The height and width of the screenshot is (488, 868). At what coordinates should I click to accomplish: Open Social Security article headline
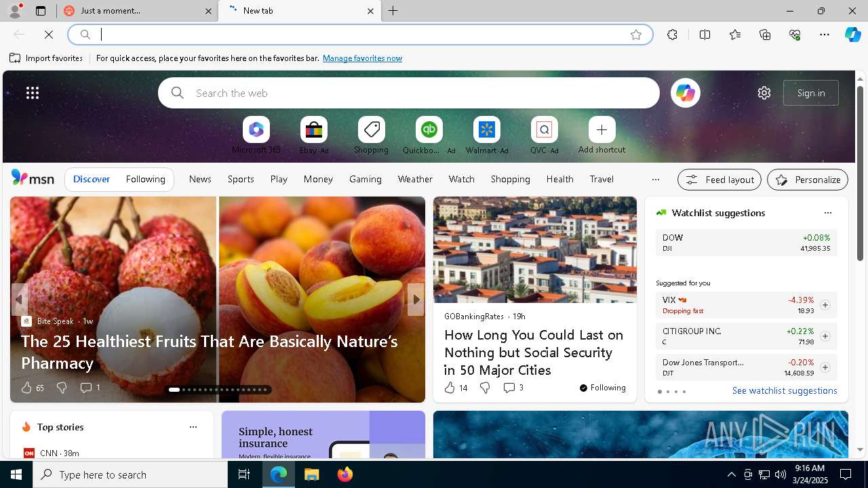534,352
